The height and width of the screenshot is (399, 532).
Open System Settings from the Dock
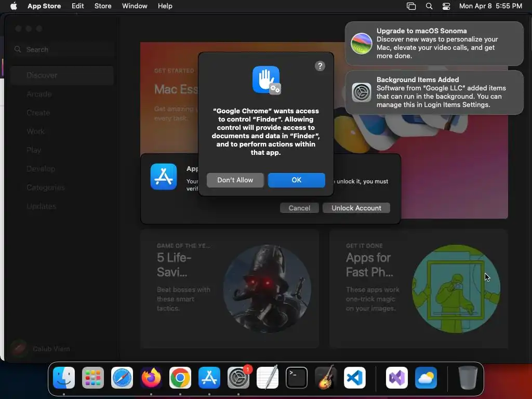point(238,378)
